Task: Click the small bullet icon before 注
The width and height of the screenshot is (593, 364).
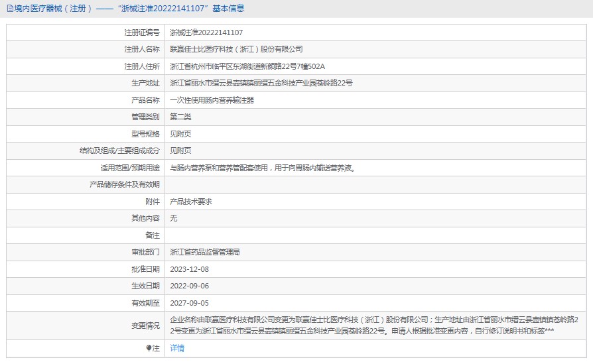Action: (149, 348)
